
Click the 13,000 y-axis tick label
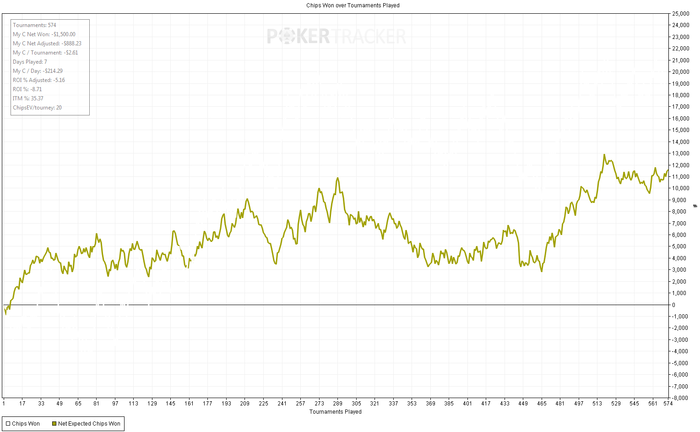pos(681,154)
